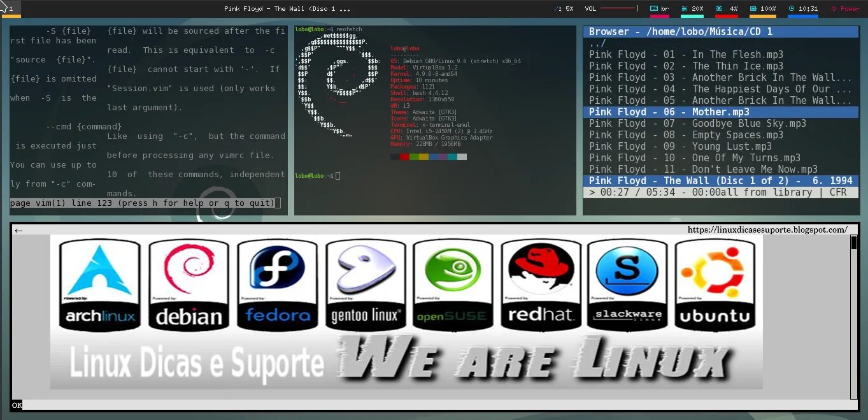Image resolution: width=868 pixels, height=420 pixels.
Task: Click the memory usage icon showing 20%
Action: [x=685, y=9]
